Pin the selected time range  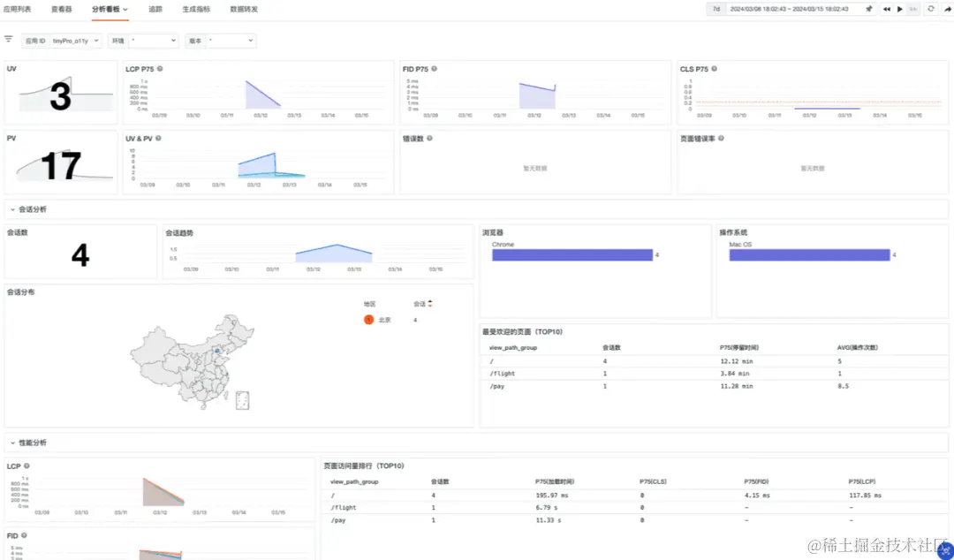[869, 9]
